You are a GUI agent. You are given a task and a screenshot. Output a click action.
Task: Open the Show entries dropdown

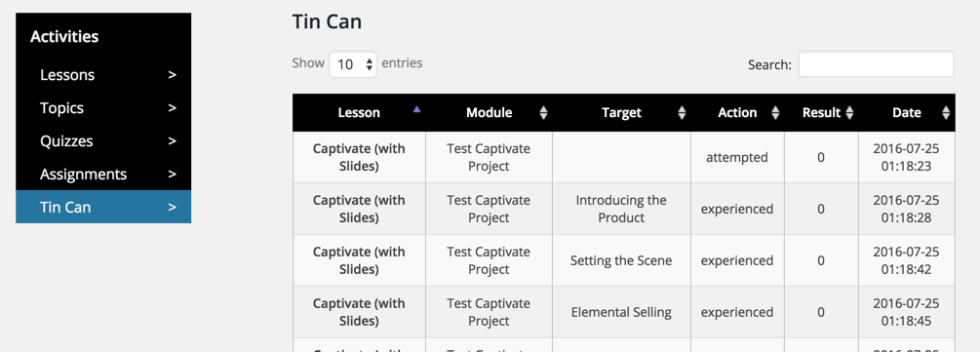[x=353, y=63]
